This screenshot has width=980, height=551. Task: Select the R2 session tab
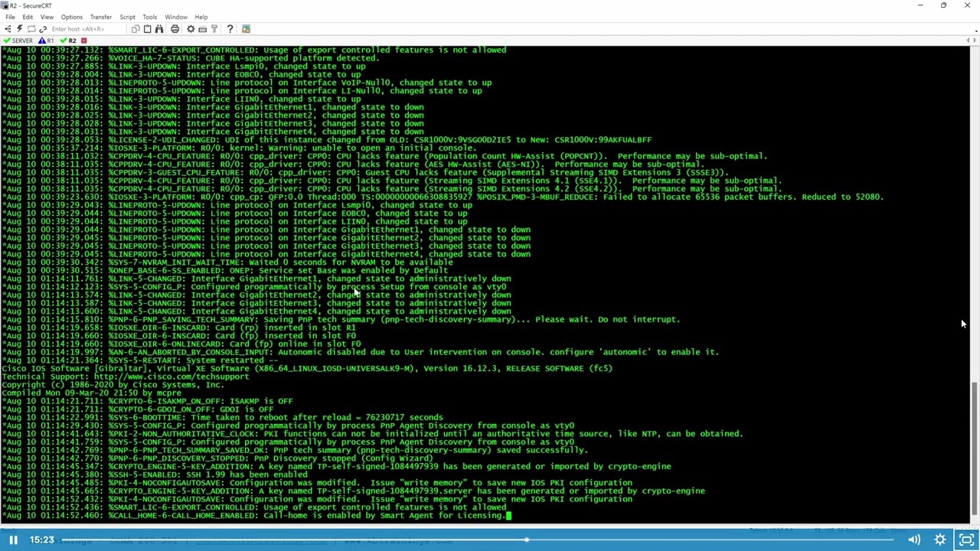(68, 41)
